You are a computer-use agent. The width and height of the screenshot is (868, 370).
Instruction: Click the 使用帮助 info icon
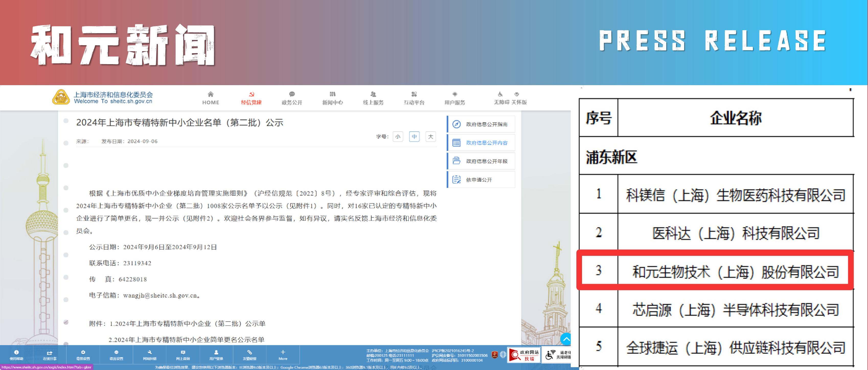pyautogui.click(x=16, y=352)
